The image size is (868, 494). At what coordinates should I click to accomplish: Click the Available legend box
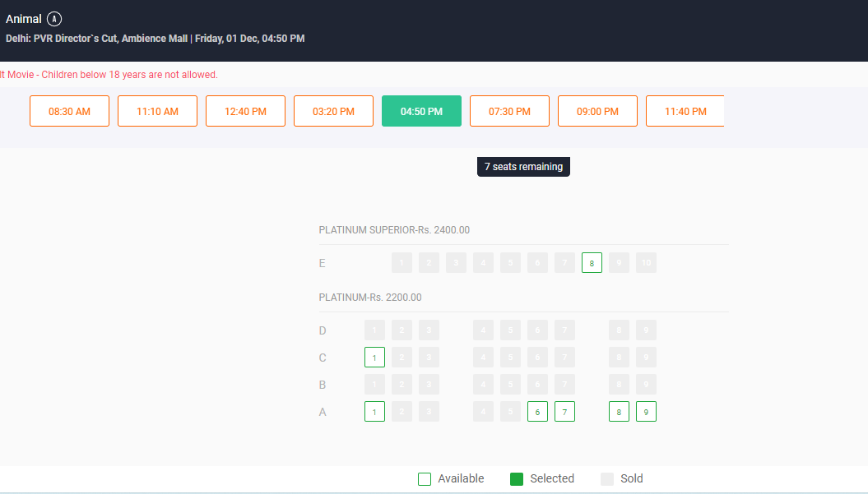tap(425, 479)
